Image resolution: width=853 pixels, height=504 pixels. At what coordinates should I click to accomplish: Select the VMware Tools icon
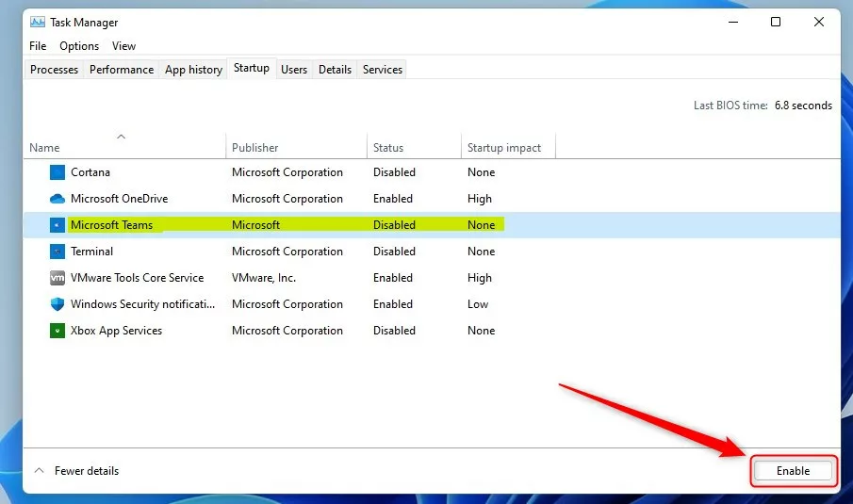tap(57, 278)
